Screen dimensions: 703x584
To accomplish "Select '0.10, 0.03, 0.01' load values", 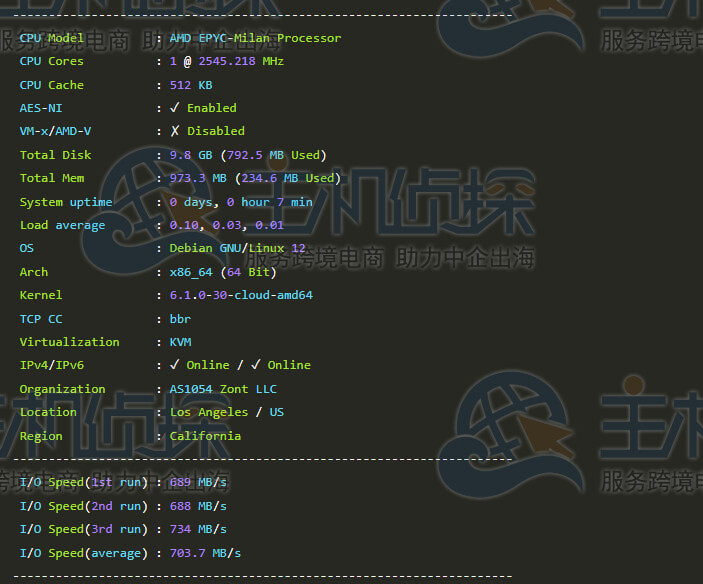I will 227,225.
